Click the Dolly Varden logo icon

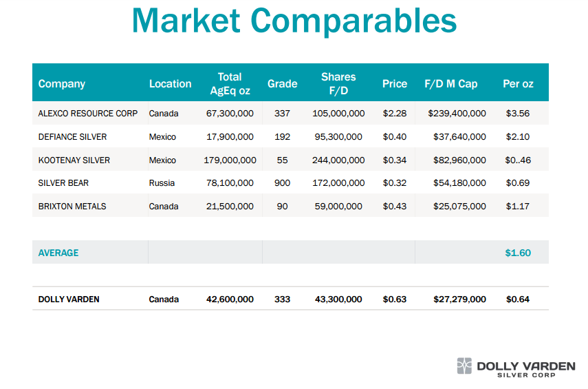tap(464, 366)
